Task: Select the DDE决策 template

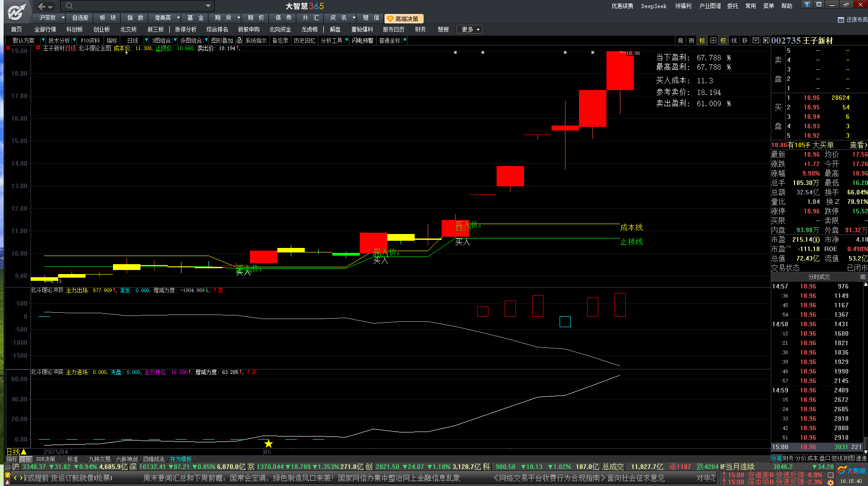Action: pyautogui.click(x=45, y=459)
